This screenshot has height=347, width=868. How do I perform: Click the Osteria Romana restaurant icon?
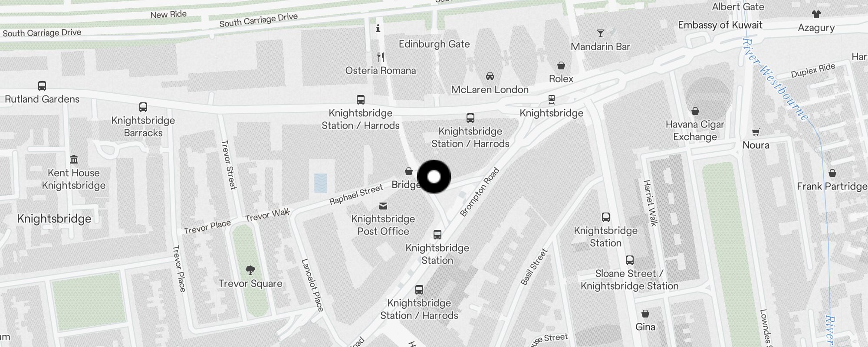[x=381, y=57]
